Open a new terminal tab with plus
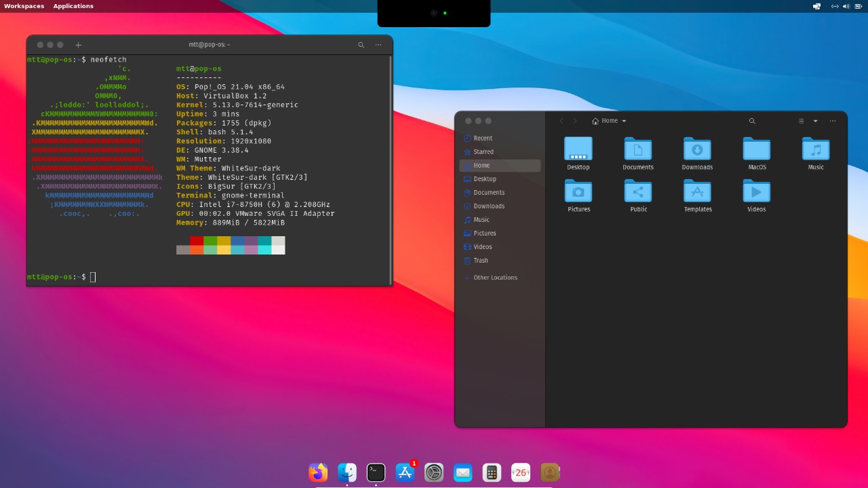This screenshot has width=868, height=488. coord(78,45)
